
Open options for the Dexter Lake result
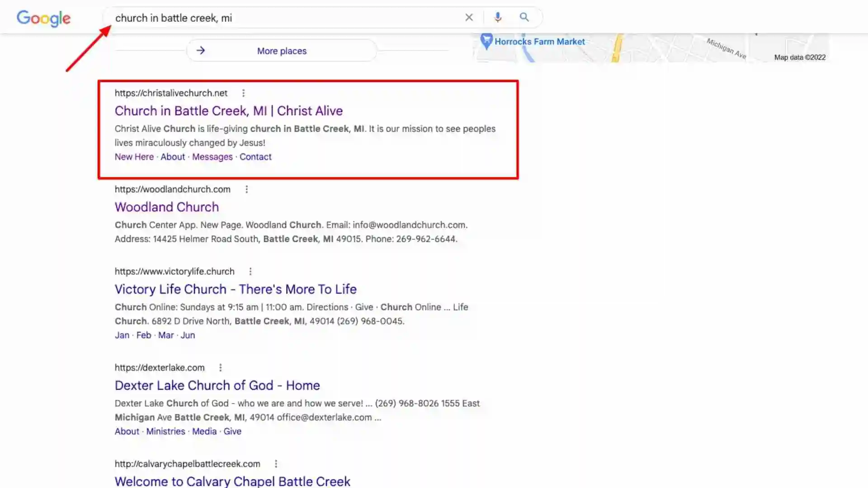tap(221, 367)
